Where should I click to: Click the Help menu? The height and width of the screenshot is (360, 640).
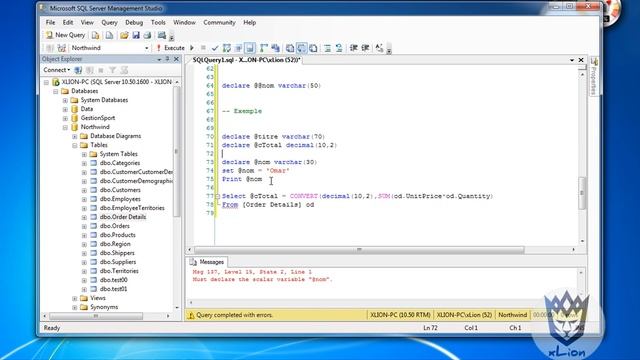pos(249,22)
